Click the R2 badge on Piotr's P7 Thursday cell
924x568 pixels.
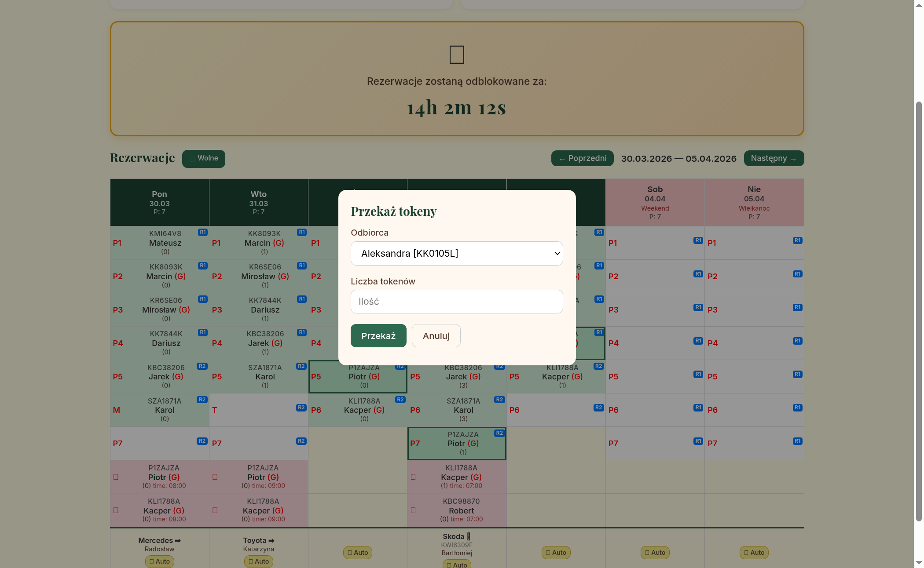[499, 433]
